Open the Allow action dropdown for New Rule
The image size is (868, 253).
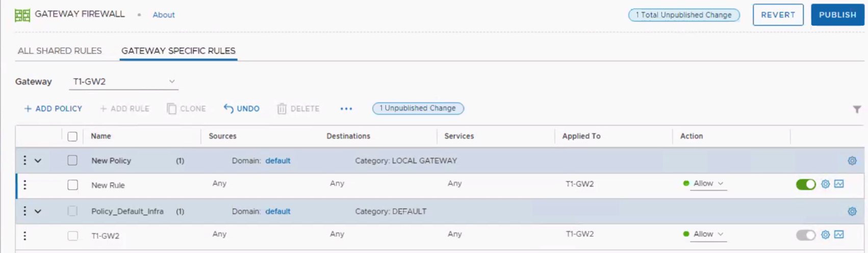pyautogui.click(x=708, y=184)
